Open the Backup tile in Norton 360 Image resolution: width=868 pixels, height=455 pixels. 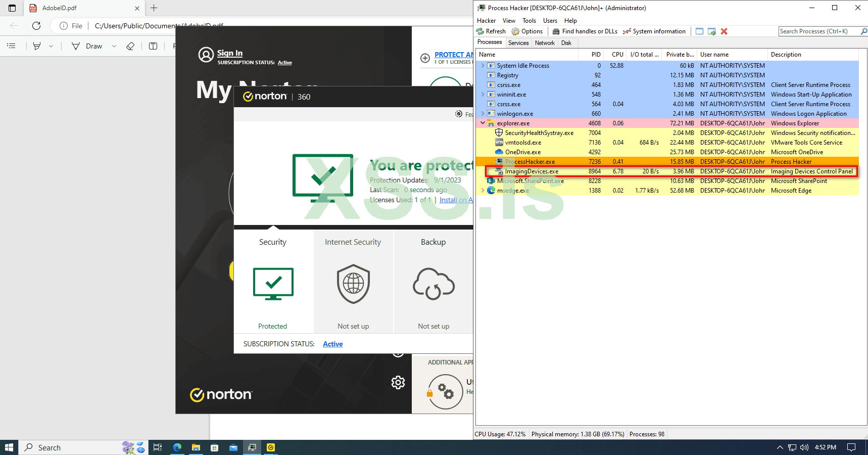click(x=433, y=282)
